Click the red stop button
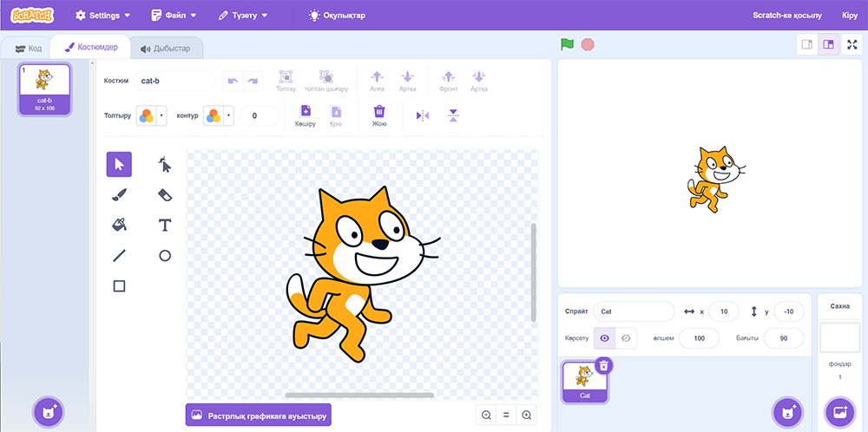Image resolution: width=868 pixels, height=432 pixels. tap(588, 44)
